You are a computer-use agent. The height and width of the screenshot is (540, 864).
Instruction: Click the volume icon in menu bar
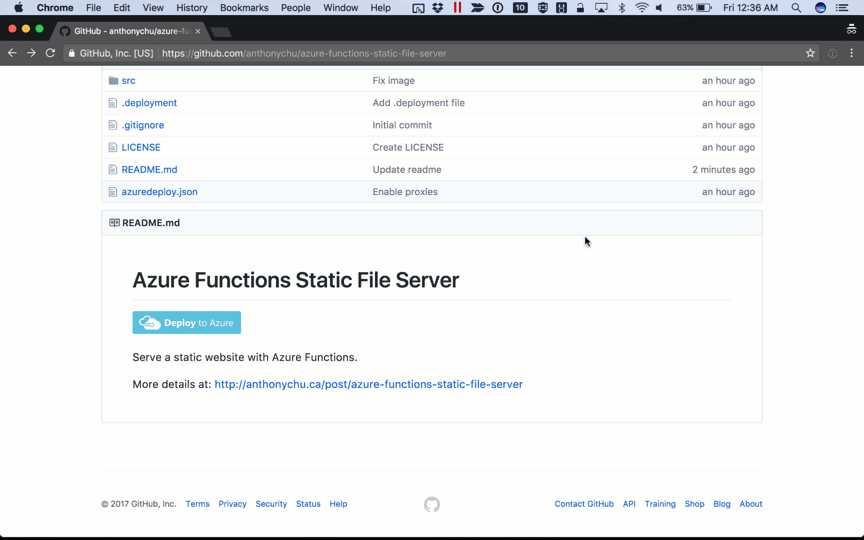(659, 8)
